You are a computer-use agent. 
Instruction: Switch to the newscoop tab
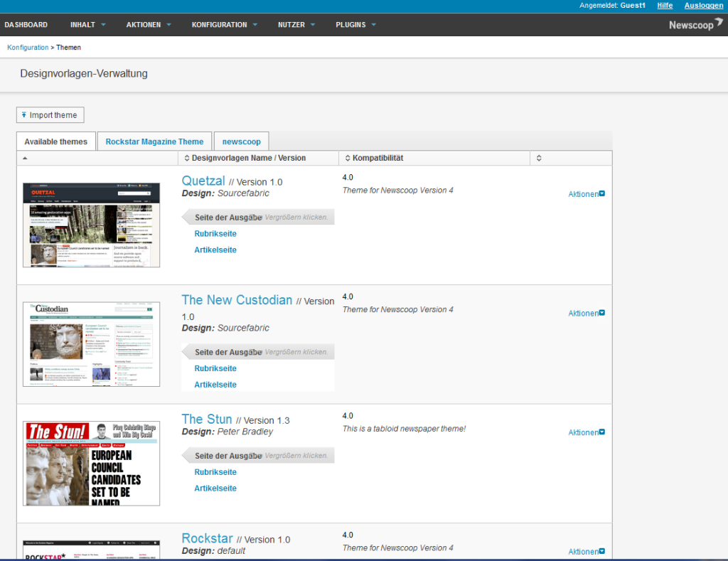pos(241,141)
